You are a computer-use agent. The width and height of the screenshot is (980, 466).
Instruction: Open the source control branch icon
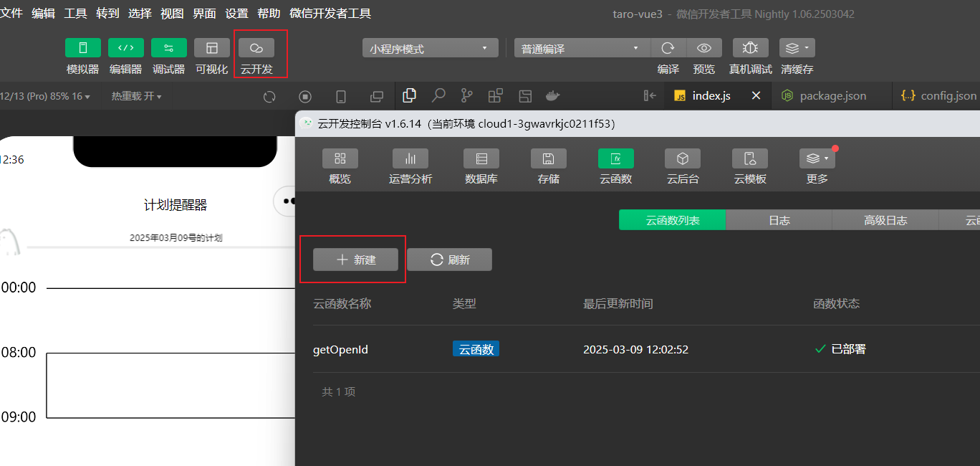point(467,95)
